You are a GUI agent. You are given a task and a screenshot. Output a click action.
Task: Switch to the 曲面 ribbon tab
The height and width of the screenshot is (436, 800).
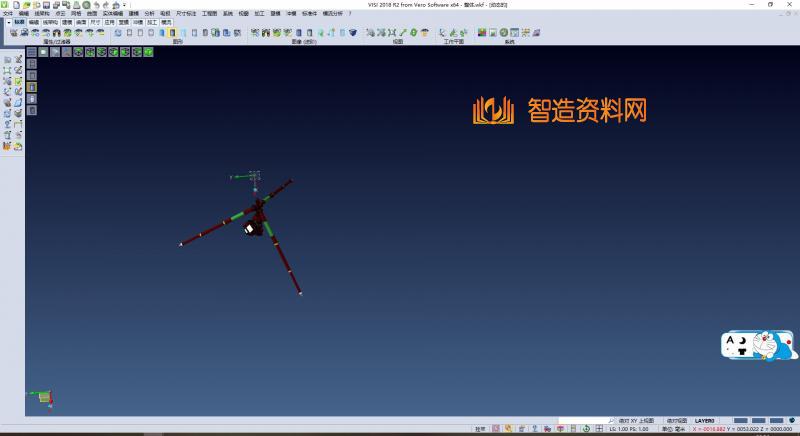[81, 20]
